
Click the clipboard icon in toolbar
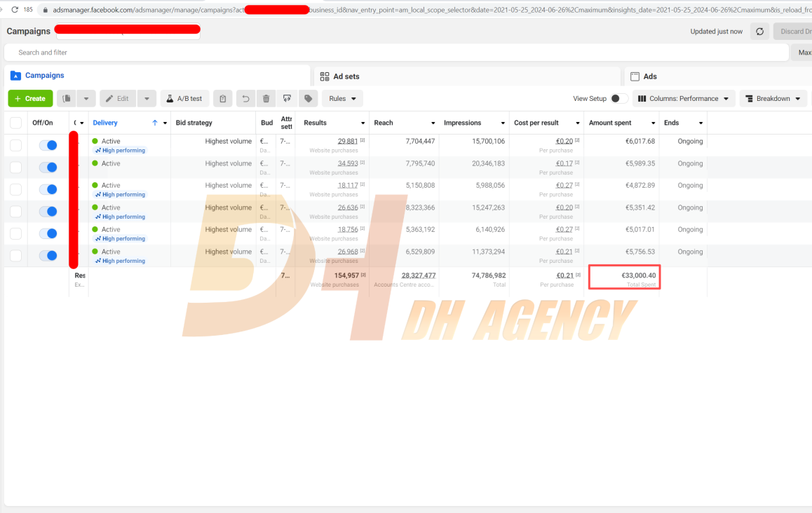click(223, 98)
